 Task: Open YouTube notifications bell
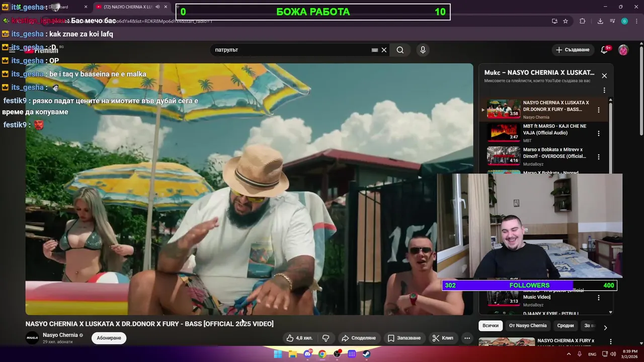[605, 50]
